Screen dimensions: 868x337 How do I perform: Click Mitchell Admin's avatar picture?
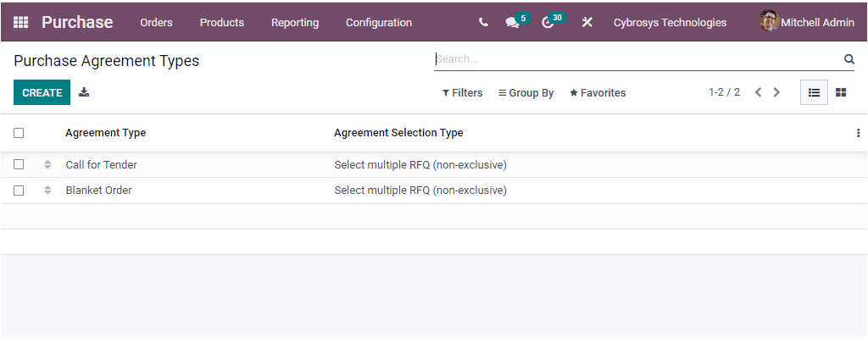[770, 21]
